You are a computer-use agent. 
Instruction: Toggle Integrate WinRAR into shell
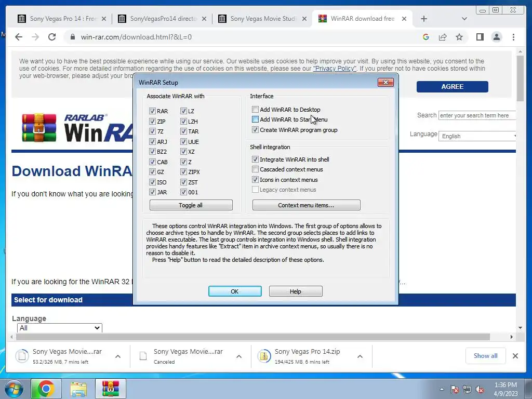coord(255,159)
